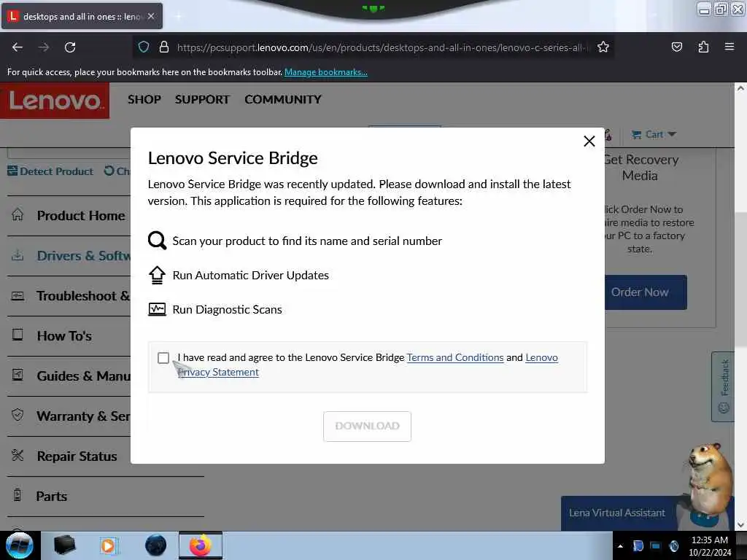Open the SHOP menu
This screenshot has width=747, height=560.
tap(144, 99)
